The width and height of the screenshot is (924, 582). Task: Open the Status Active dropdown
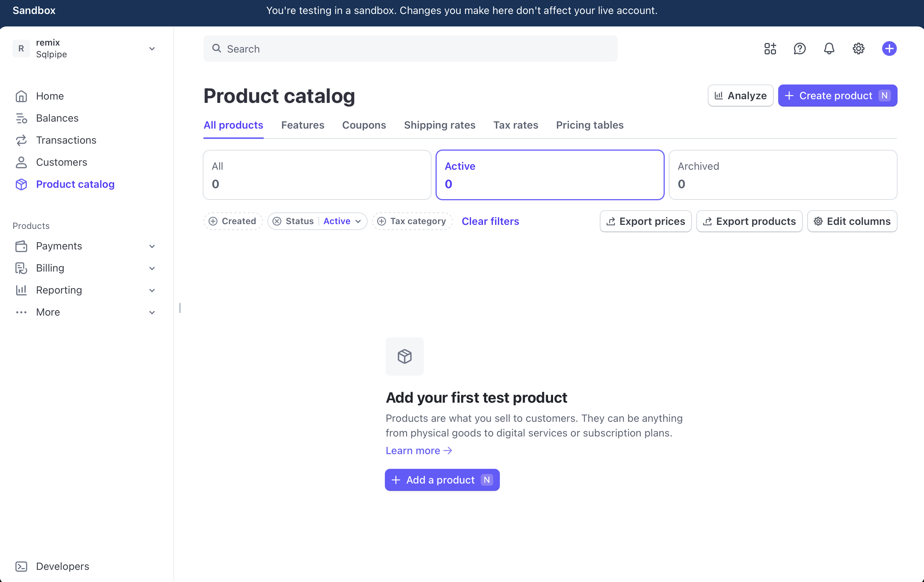pos(342,221)
